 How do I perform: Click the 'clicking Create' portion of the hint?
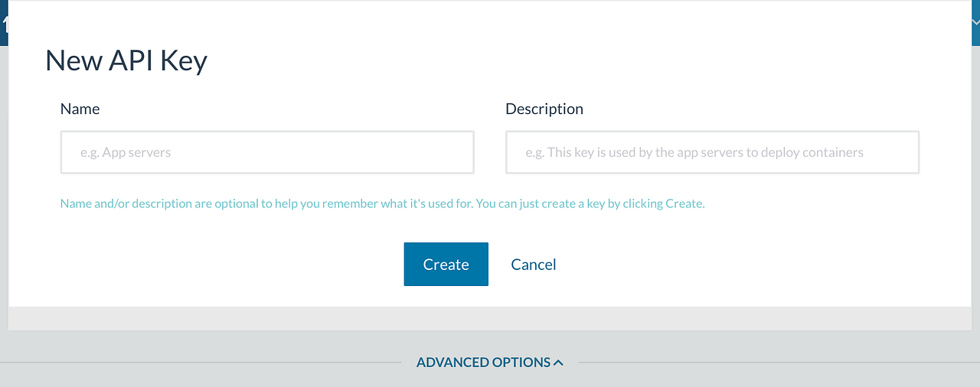tap(663, 203)
